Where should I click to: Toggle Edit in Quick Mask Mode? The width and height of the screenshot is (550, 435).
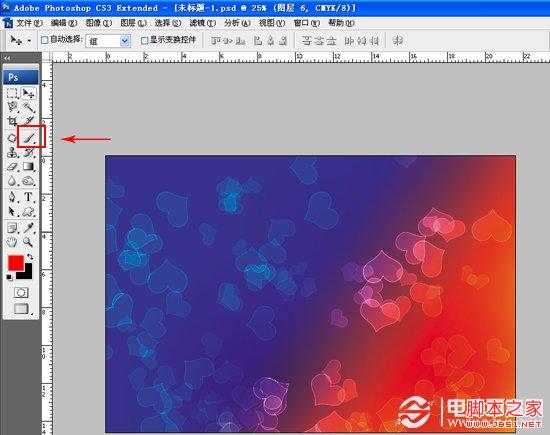(21, 293)
